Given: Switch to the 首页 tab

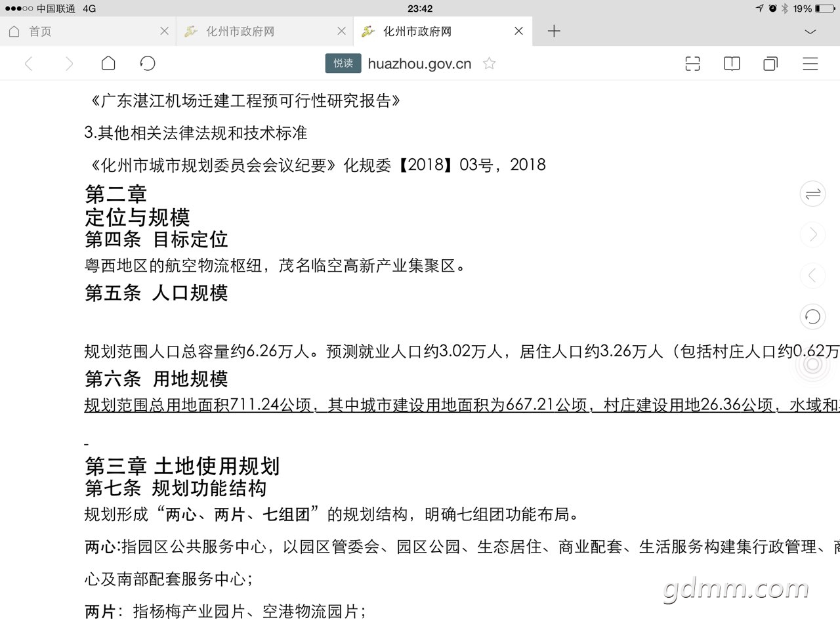Looking at the screenshot, I should [x=88, y=31].
